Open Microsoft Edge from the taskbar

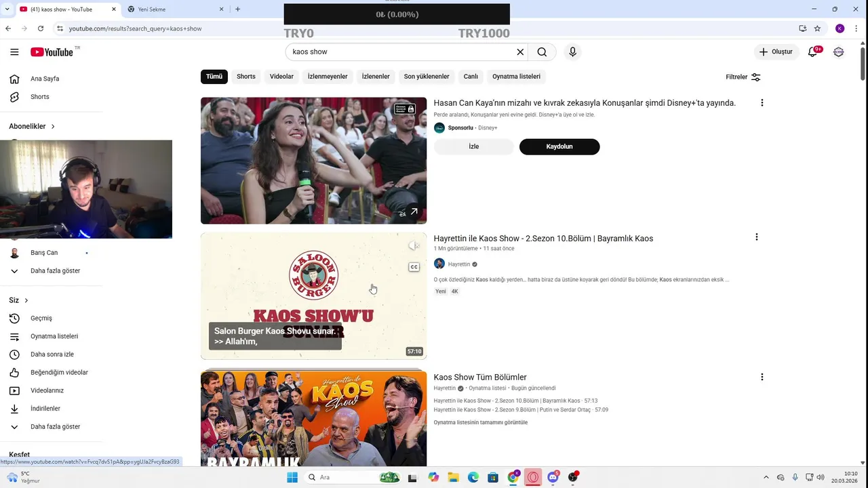tap(473, 477)
